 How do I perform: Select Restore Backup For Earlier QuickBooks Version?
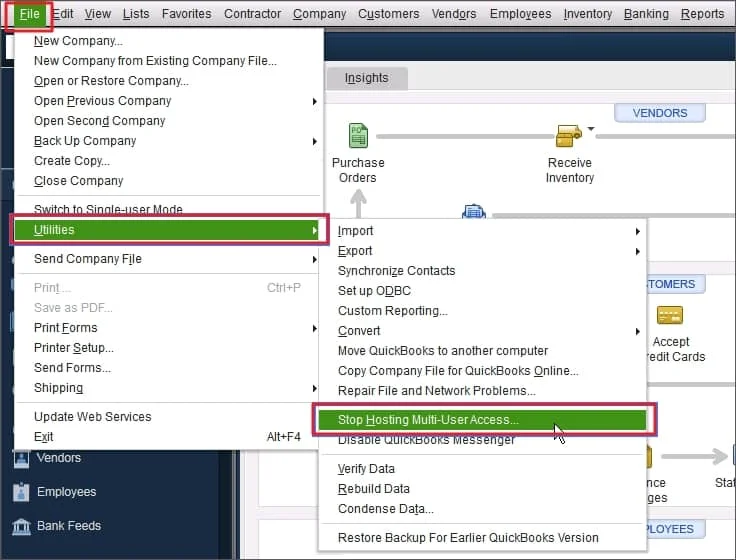[483, 538]
